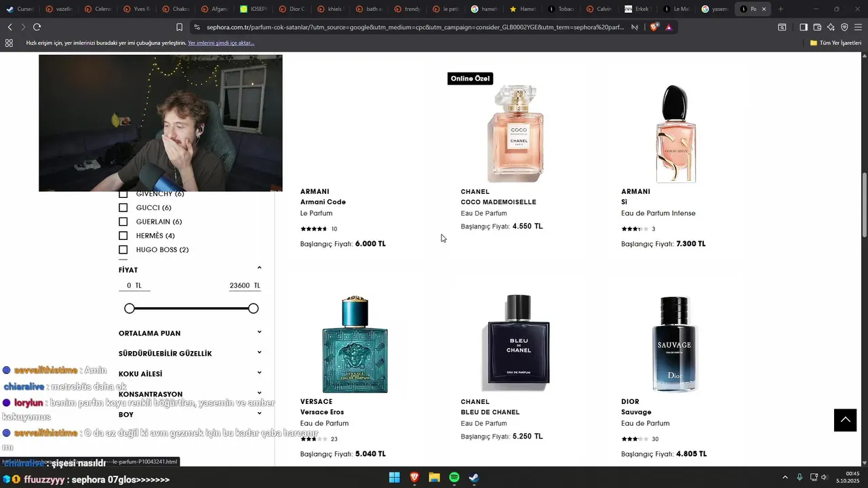Switch to the Cursed tab
Screen dimensions: 868x488
click(x=20, y=9)
